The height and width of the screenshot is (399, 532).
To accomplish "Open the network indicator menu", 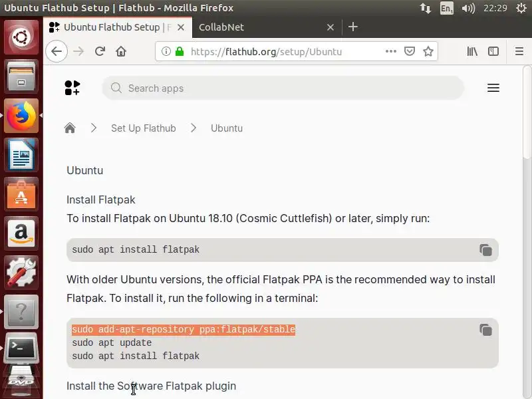I will [x=426, y=8].
